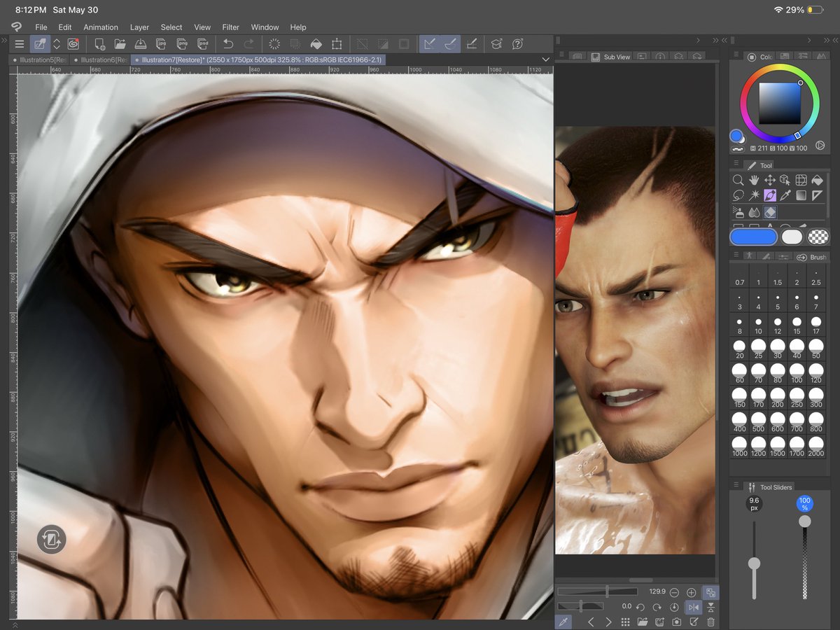Open the Filter menu
This screenshot has width=840, height=630.
[231, 27]
